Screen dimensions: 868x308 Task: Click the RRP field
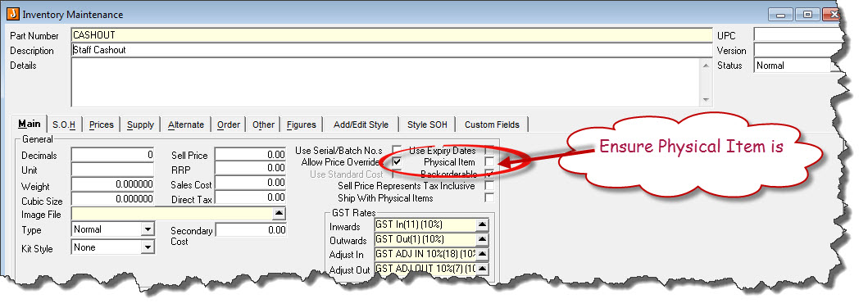(x=251, y=168)
